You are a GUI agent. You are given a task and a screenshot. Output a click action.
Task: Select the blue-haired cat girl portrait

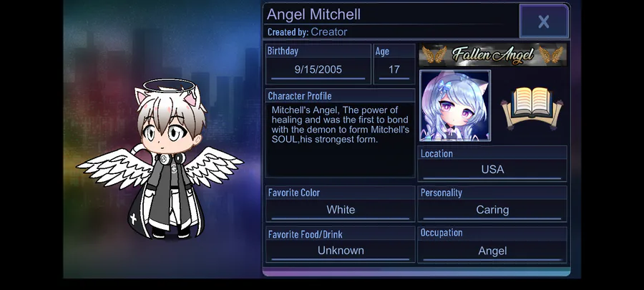[x=454, y=105]
